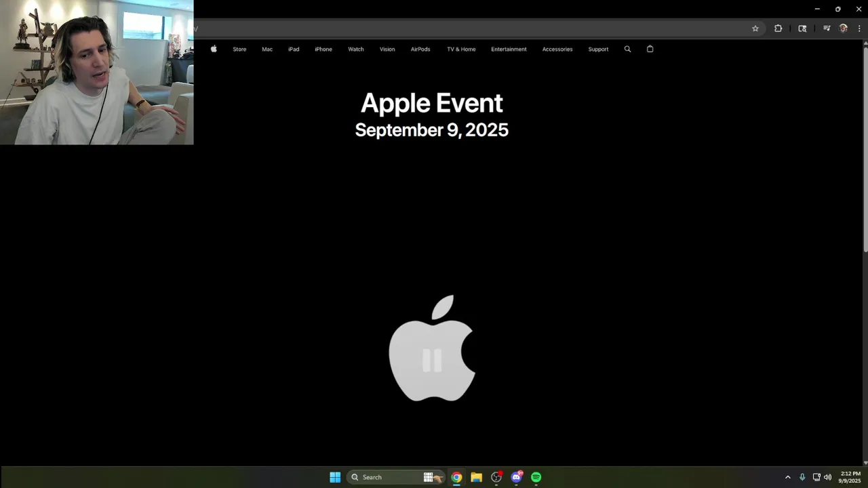
Task: Open the Chrome three-dot menu
Action: [x=859, y=28]
